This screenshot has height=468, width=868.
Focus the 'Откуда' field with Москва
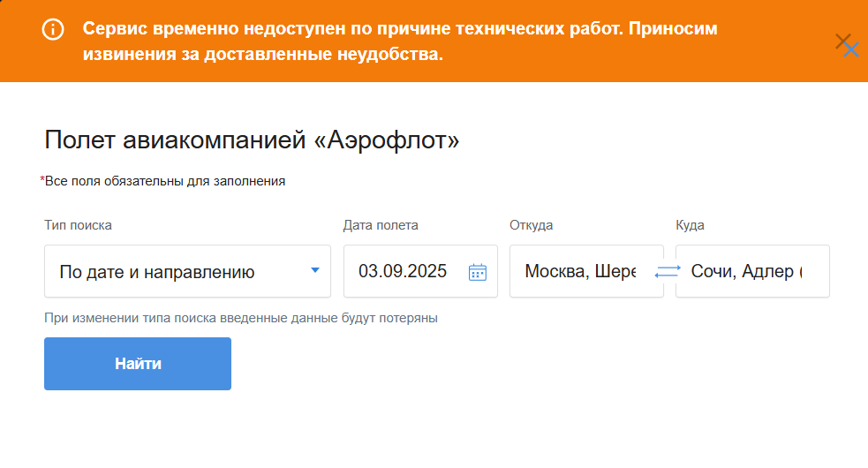click(579, 271)
